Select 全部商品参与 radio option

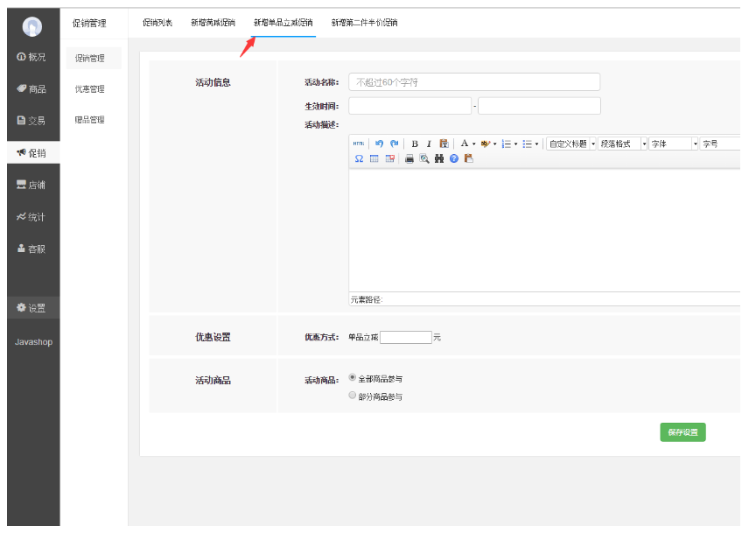pos(353,378)
